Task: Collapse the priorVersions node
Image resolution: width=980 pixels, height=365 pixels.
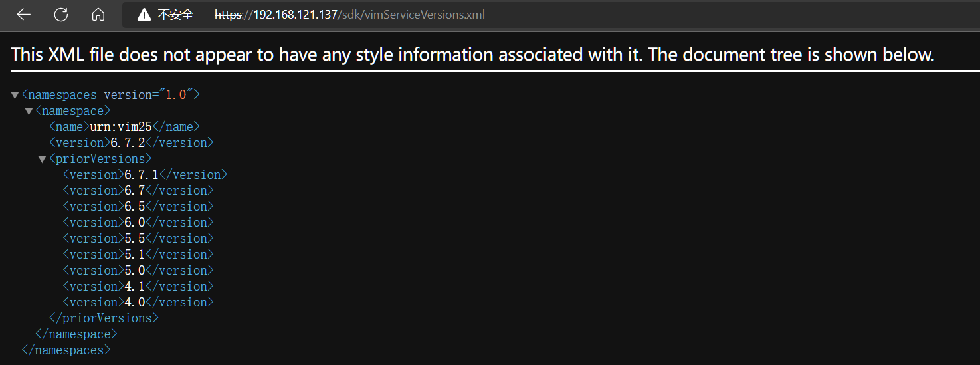Action: [43, 159]
